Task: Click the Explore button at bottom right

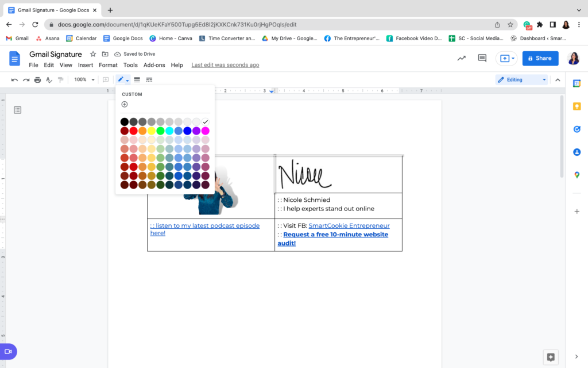Action: coord(551,357)
